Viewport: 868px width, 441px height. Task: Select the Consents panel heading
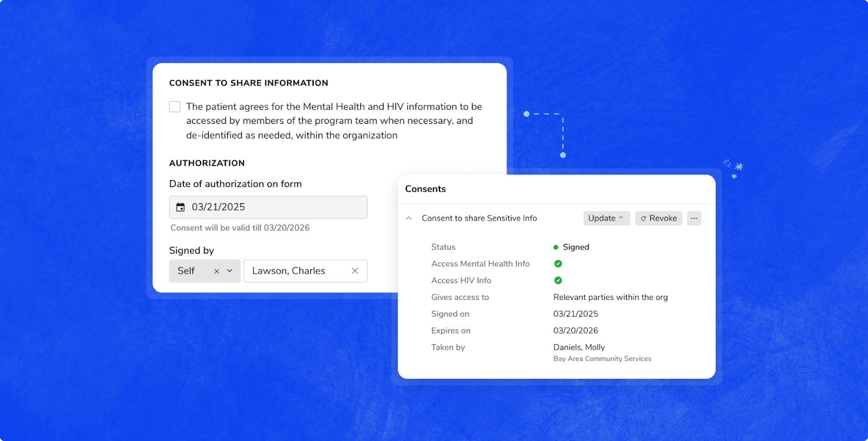coord(425,189)
